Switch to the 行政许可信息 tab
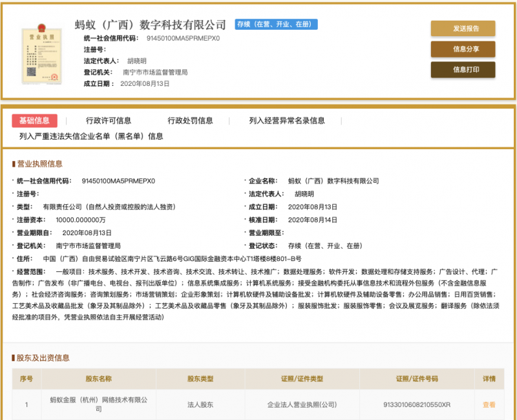Viewport: 517px width, 420px height. tap(109, 121)
